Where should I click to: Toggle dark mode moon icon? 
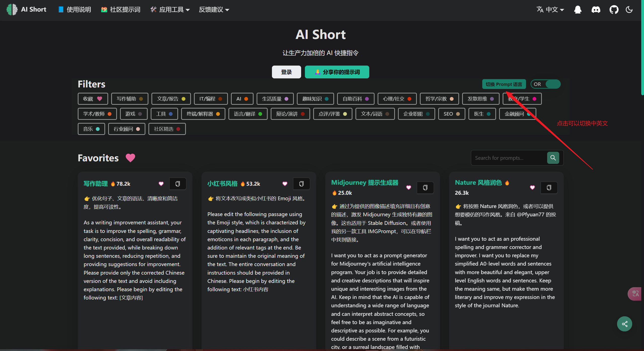click(x=629, y=10)
